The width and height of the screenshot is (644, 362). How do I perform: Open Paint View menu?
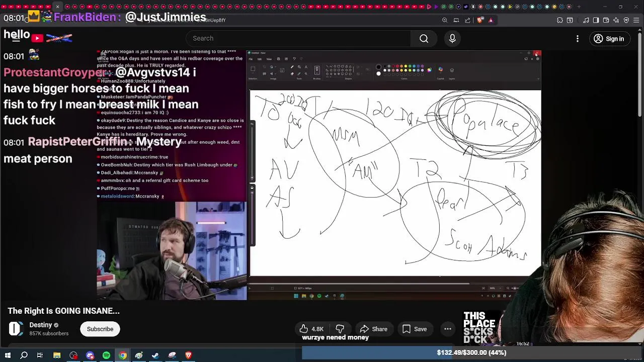(269, 59)
